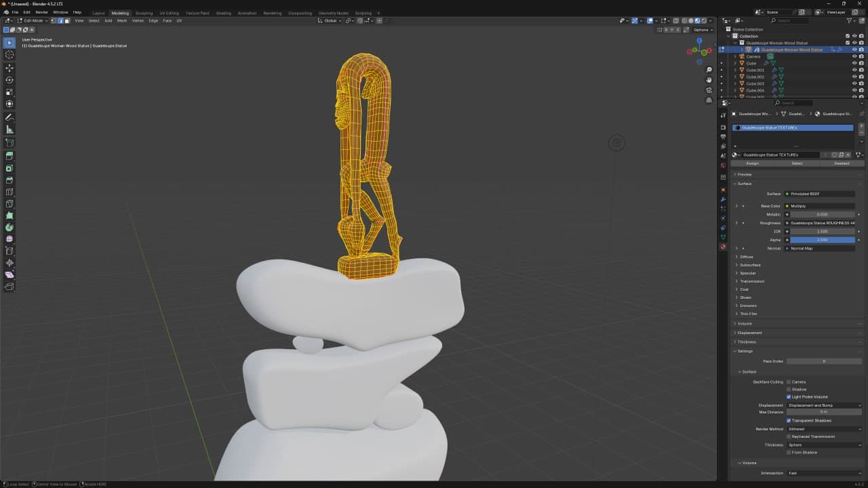Choose the Scale tool
This screenshot has height=488, width=868.
9,92
